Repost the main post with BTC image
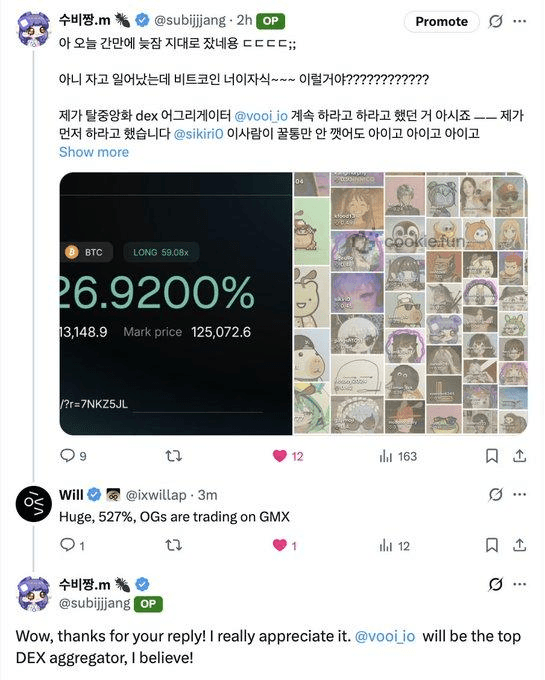 173,456
